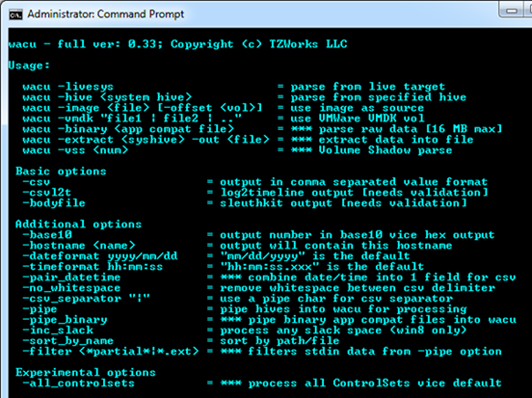The height and width of the screenshot is (398, 532).
Task: Click the 'wacu -livesys' command line
Action: click(x=68, y=87)
